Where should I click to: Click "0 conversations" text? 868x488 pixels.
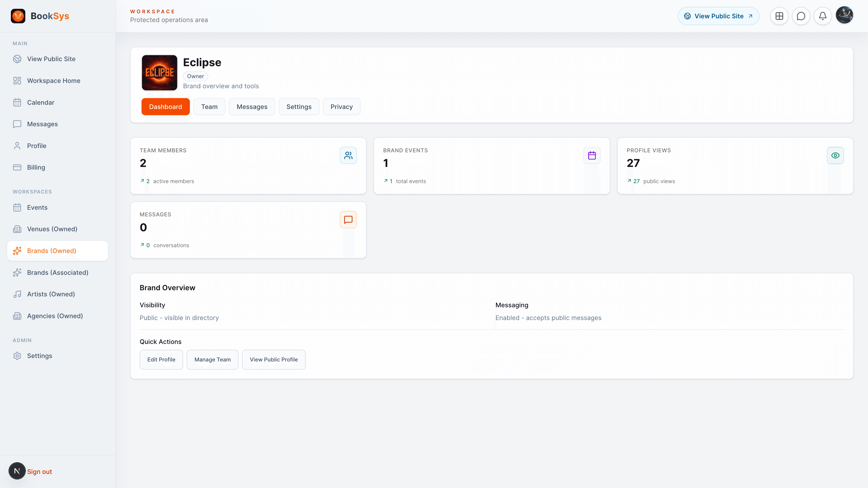(x=168, y=245)
